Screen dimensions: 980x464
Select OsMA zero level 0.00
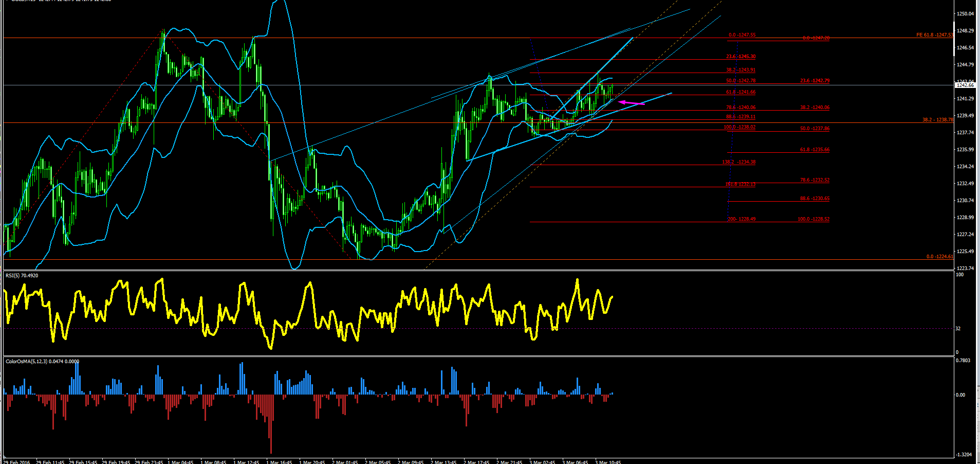(x=960, y=395)
